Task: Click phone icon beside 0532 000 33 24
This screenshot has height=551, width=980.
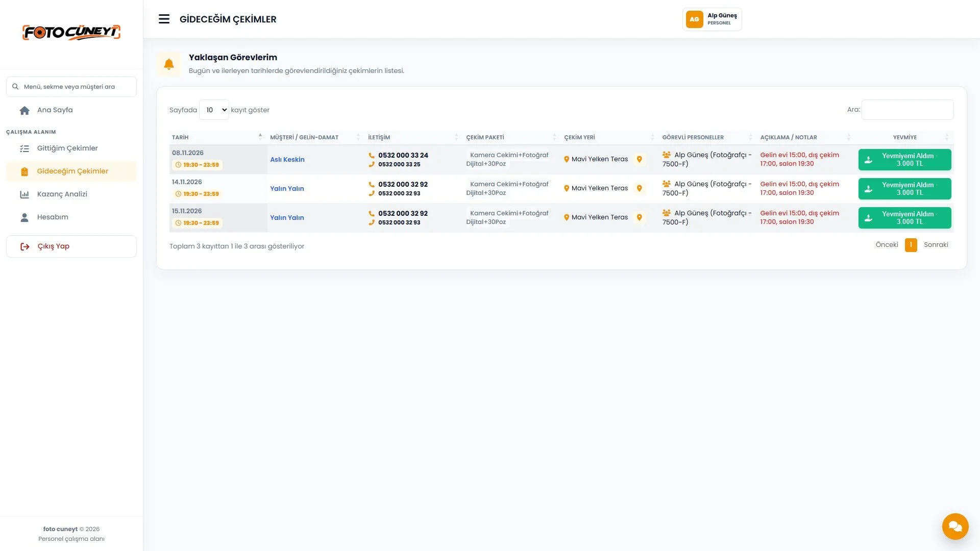Action: coord(372,156)
